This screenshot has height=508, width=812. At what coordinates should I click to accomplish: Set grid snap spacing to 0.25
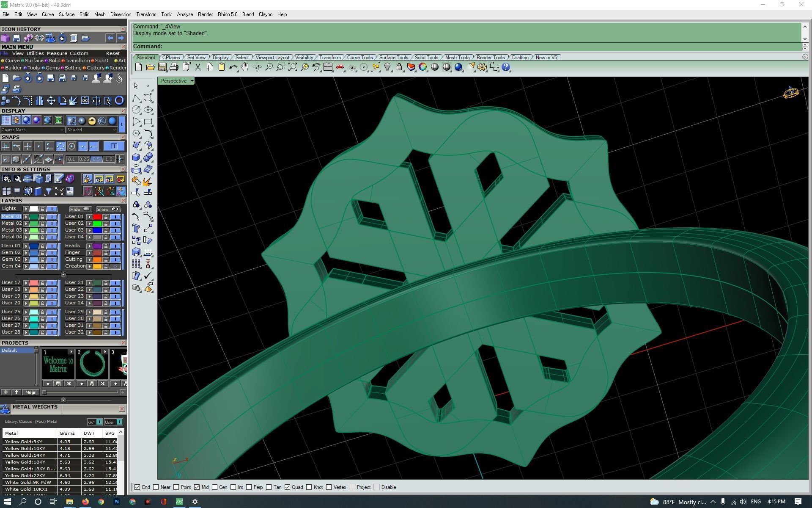click(x=84, y=159)
